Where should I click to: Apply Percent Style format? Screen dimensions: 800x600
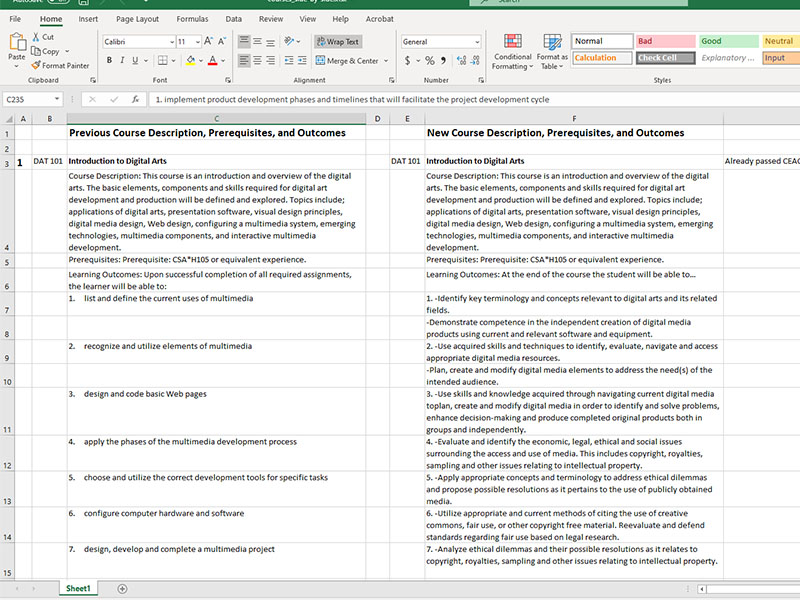[x=430, y=60]
